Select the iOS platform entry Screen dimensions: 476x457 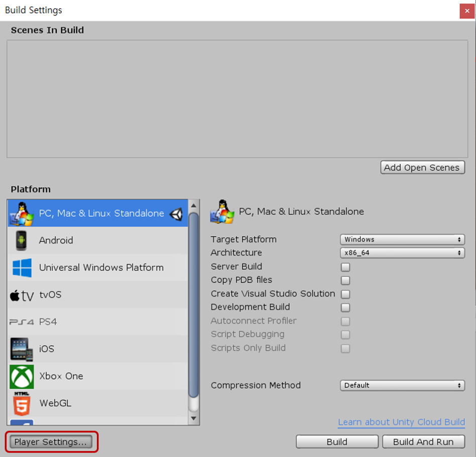point(97,349)
